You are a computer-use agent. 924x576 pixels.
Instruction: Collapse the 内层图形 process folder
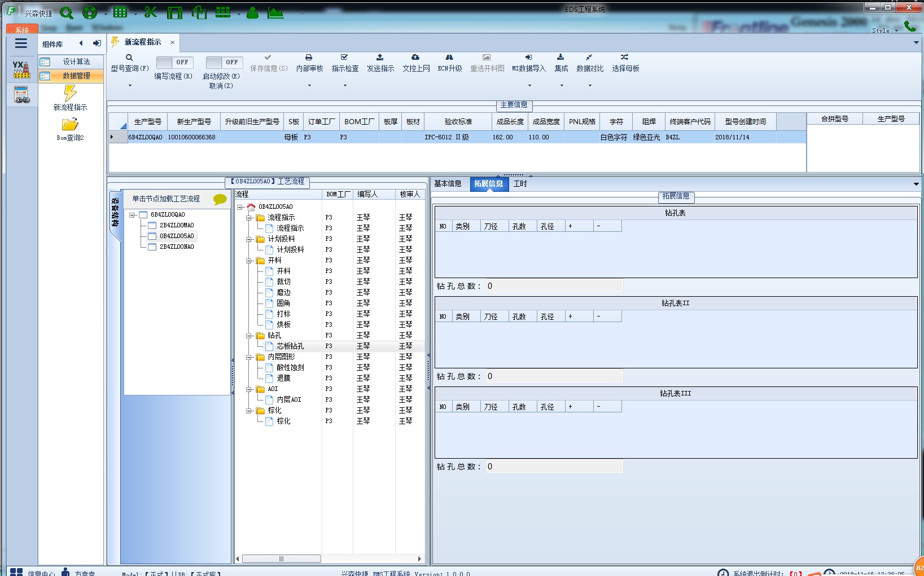pyautogui.click(x=249, y=357)
